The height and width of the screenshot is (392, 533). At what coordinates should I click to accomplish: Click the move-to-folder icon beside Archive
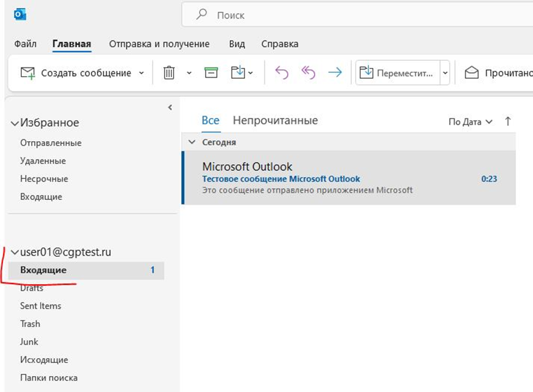239,73
